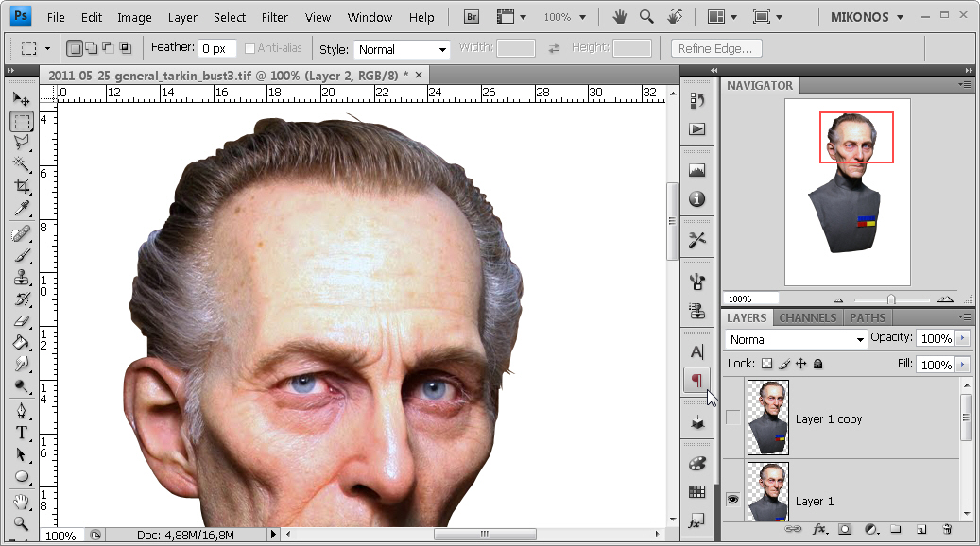Click the Feather input field
The width and height of the screenshot is (980, 546).
click(x=217, y=48)
